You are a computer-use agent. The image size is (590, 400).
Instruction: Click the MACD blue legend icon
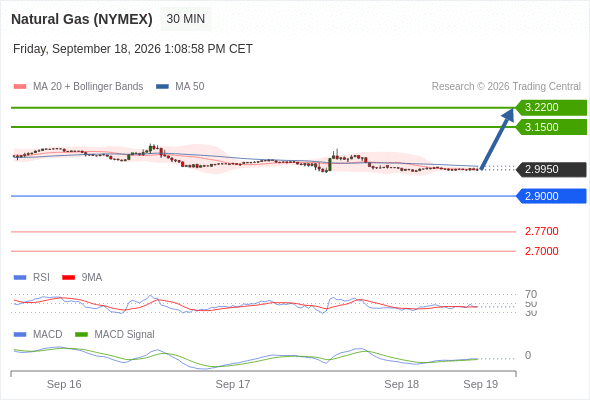tap(20, 335)
